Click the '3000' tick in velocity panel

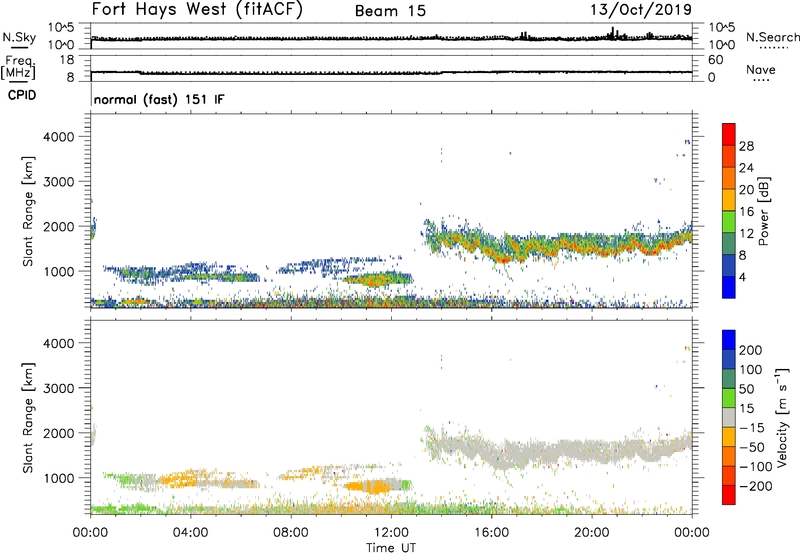pyautogui.click(x=59, y=388)
